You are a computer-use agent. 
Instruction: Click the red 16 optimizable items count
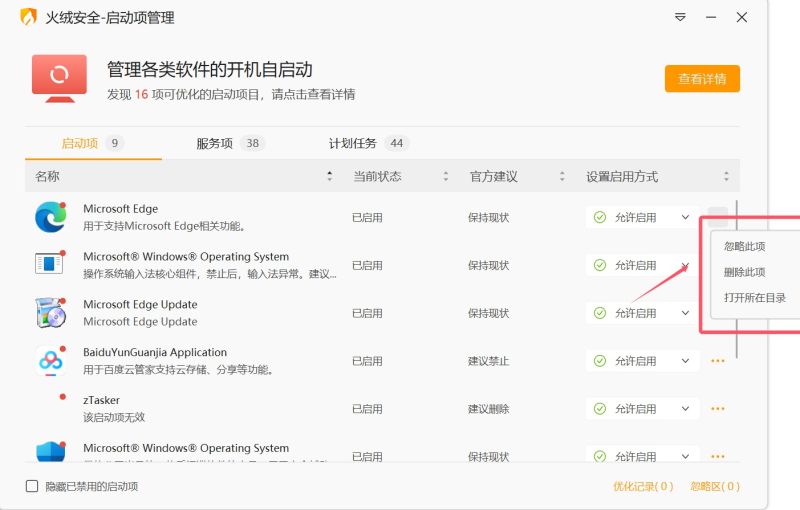pyautogui.click(x=141, y=94)
